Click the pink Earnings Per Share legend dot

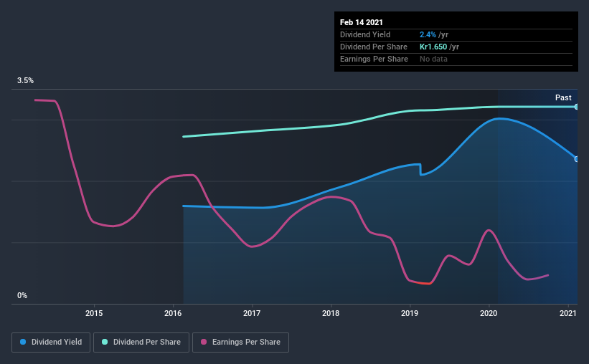pos(204,342)
